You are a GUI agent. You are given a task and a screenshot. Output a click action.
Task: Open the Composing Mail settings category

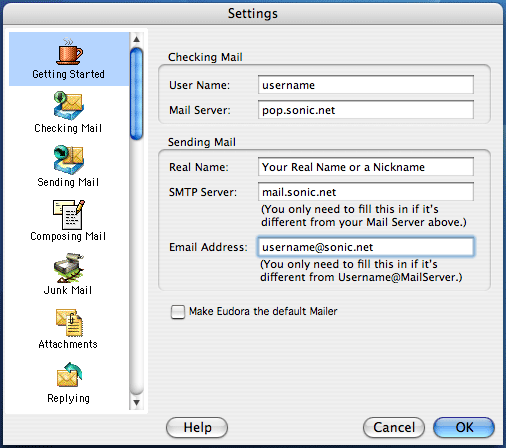pos(68,220)
